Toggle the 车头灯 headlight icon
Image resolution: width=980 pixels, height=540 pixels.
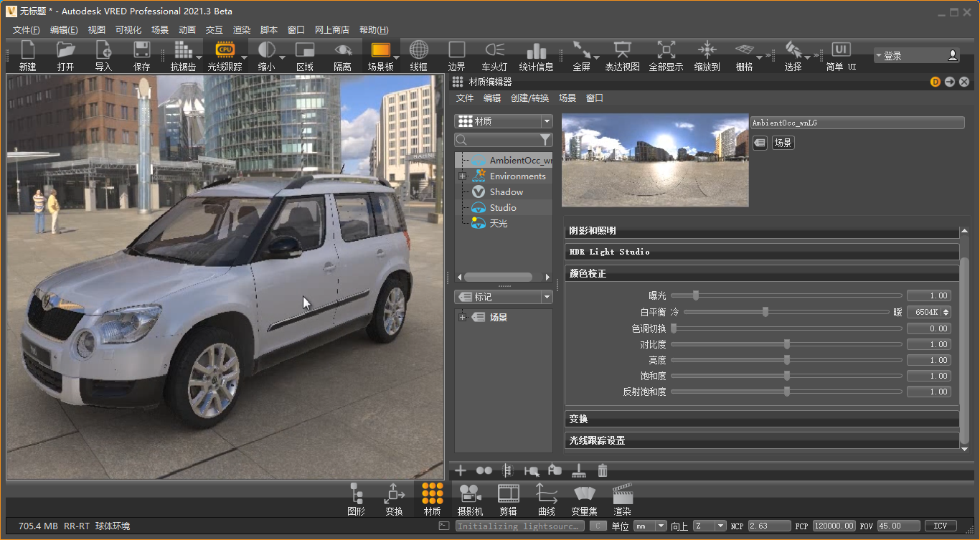[495, 56]
